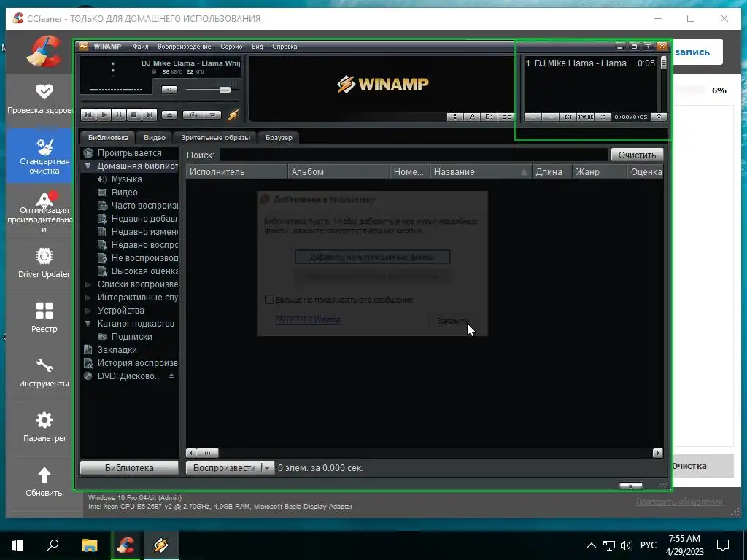Open the Файл menu in Winamp
The height and width of the screenshot is (560, 747).
click(x=141, y=47)
